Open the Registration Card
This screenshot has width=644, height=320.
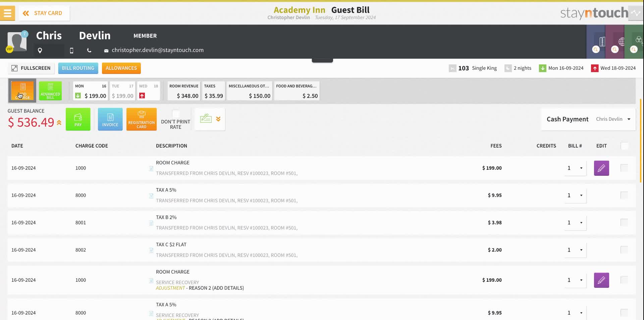click(142, 119)
